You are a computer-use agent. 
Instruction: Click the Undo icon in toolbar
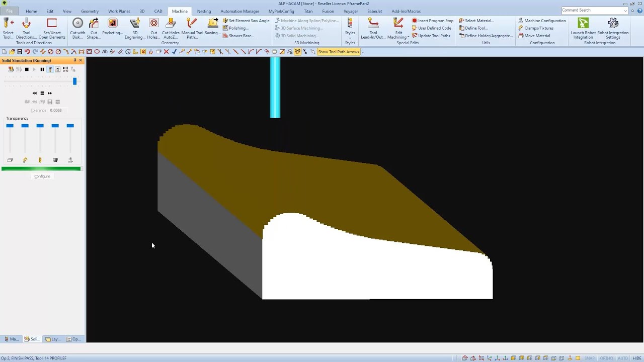(x=27, y=52)
